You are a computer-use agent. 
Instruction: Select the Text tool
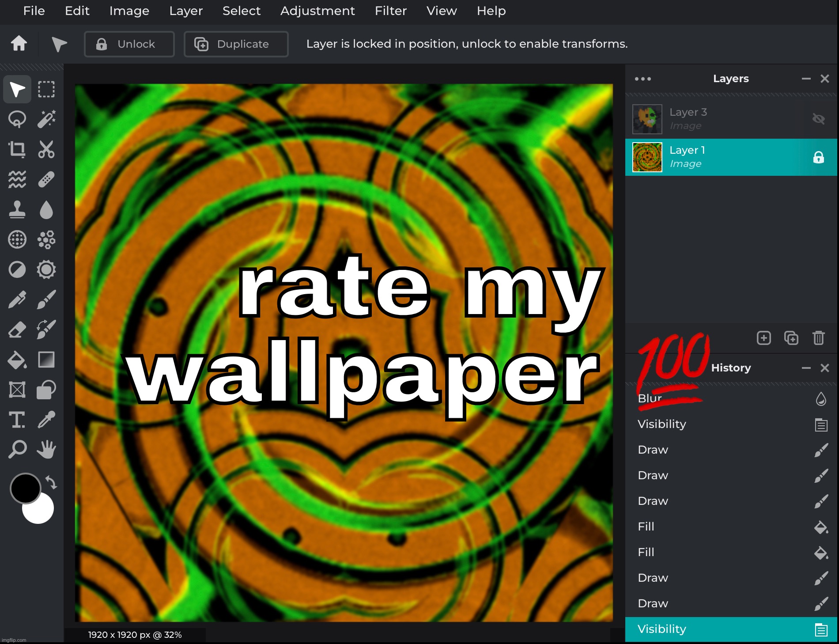tap(17, 420)
